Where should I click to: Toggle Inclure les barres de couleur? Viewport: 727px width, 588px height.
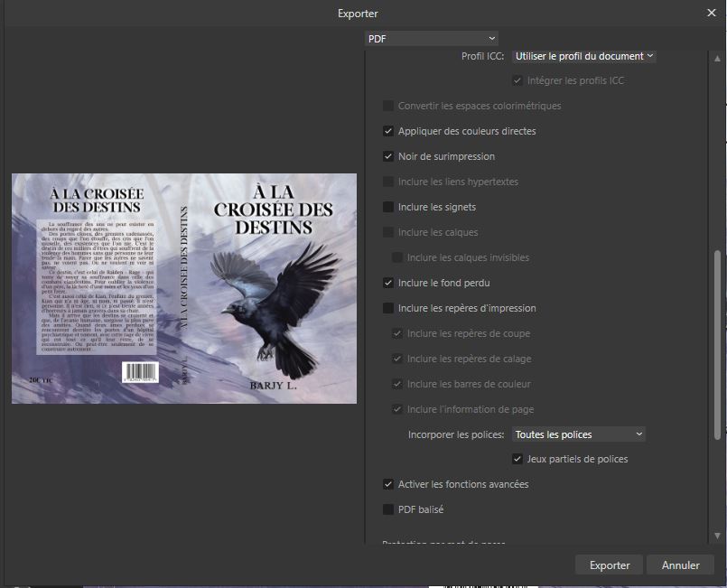397,384
